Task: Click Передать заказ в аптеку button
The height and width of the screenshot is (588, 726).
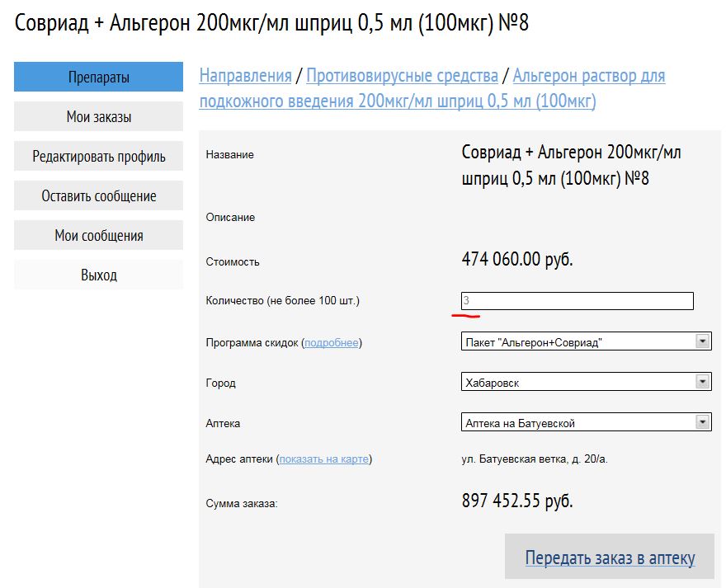Action: coord(610,557)
